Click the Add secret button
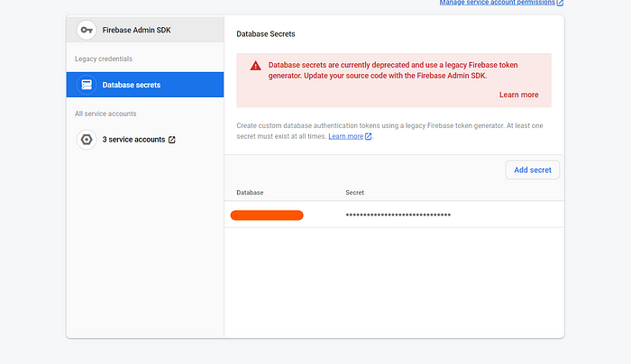 533,170
